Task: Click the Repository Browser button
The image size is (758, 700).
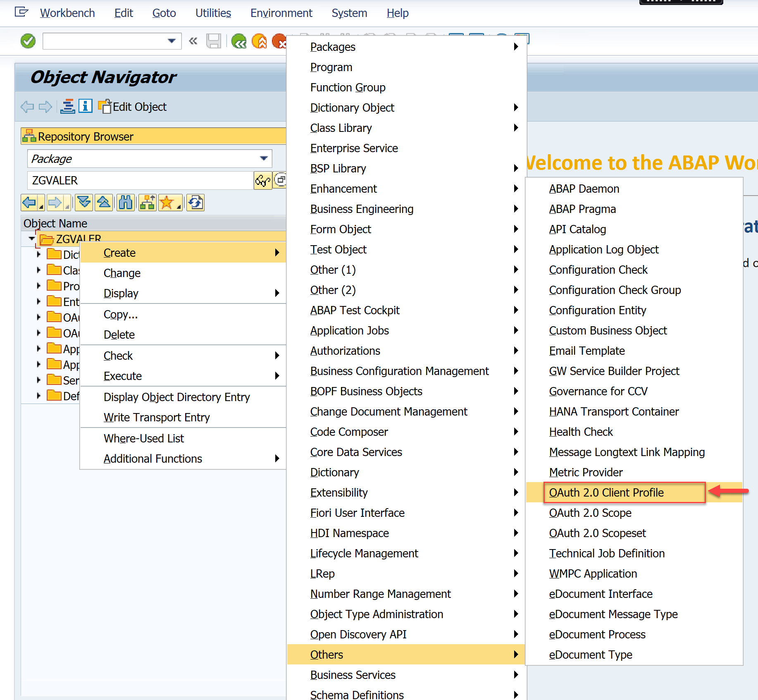Action: 85,136
